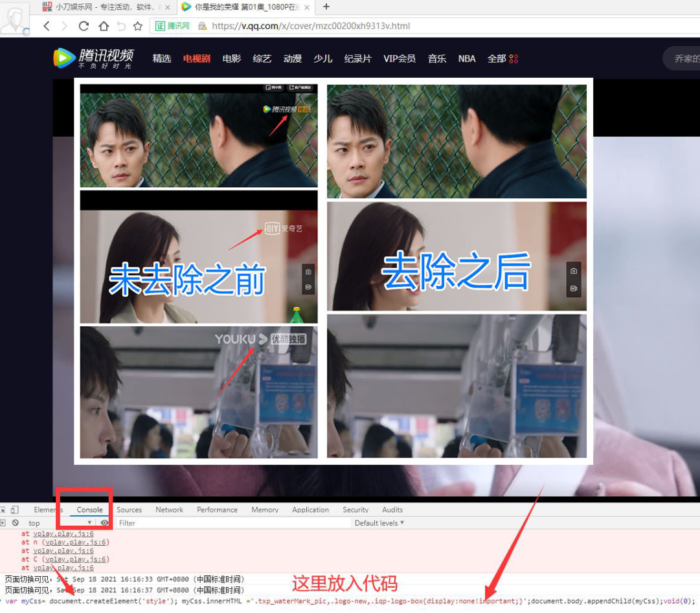Viewport: 700px width, 613px height.
Task: Open the Elements panel
Action: (x=48, y=509)
